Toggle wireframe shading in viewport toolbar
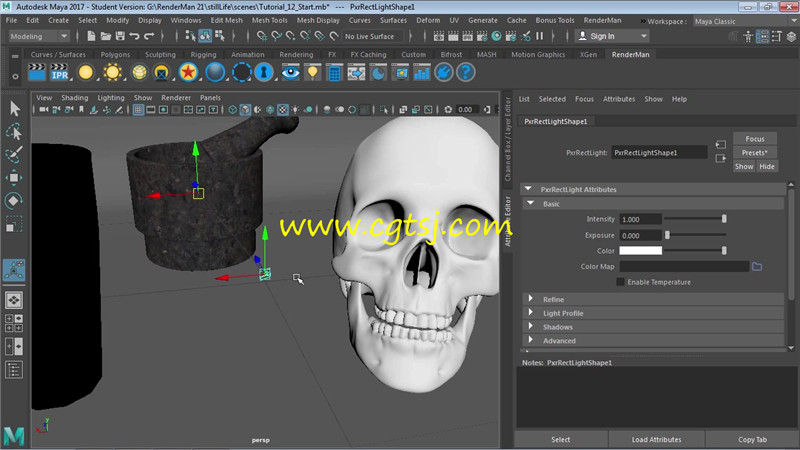This screenshot has height=450, width=800. (x=233, y=110)
